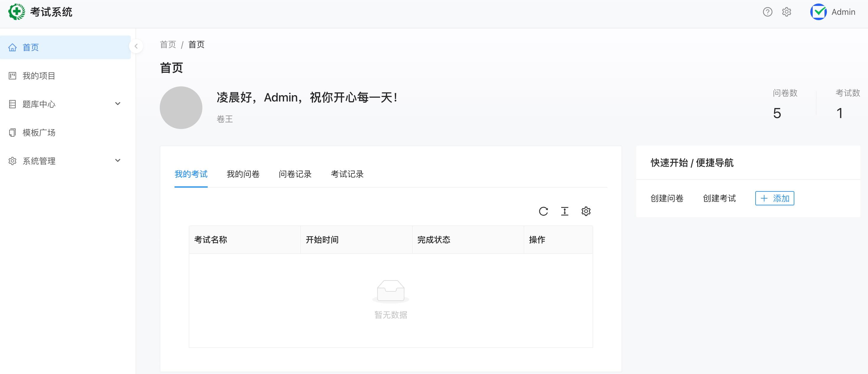Switch to the 我的问卷 tab
The width and height of the screenshot is (868, 374).
(243, 174)
